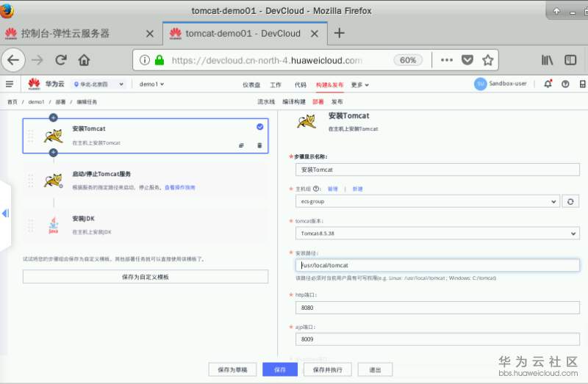The width and height of the screenshot is (588, 384).
Task: Open the help question-mark icon in header
Action: pos(565,84)
